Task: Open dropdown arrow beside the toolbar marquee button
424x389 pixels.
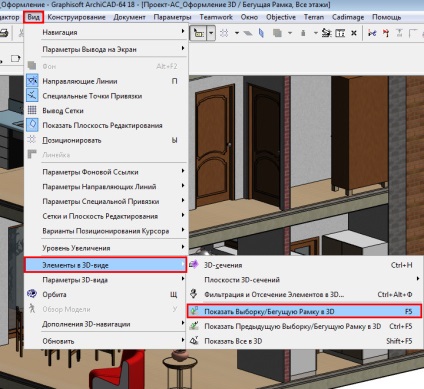Action: (x=211, y=33)
